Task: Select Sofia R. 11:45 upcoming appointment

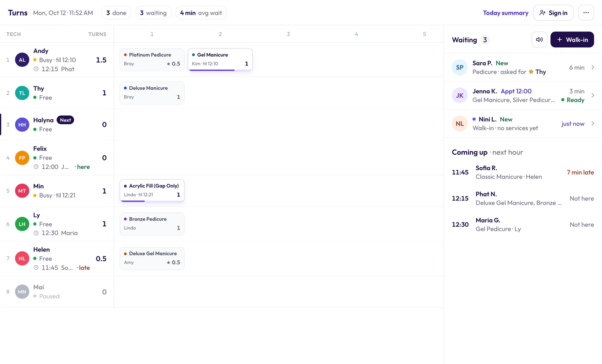Action: (523, 172)
